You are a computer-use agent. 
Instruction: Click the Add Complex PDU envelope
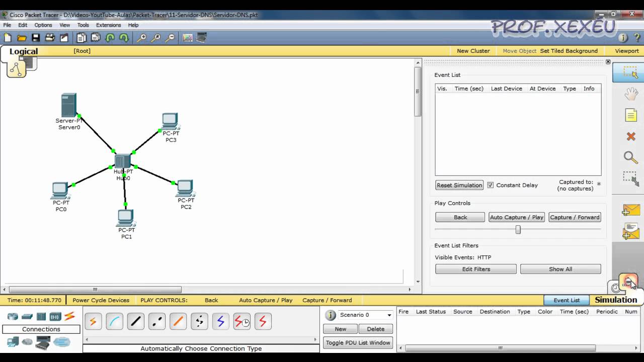pos(630,231)
